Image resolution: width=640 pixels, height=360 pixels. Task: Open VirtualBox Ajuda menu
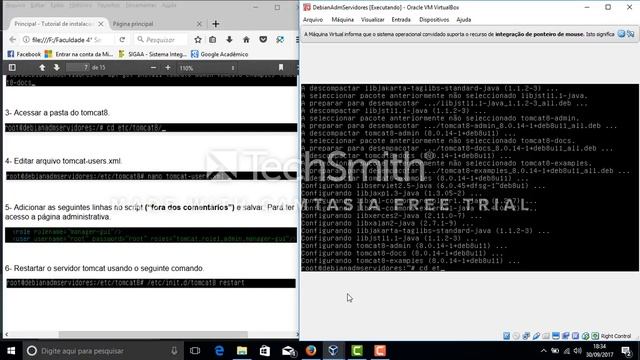click(463, 20)
